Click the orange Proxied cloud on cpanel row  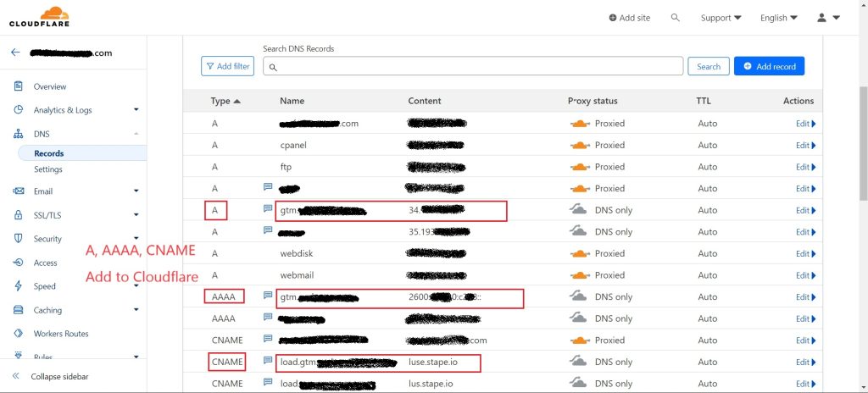[x=580, y=146]
